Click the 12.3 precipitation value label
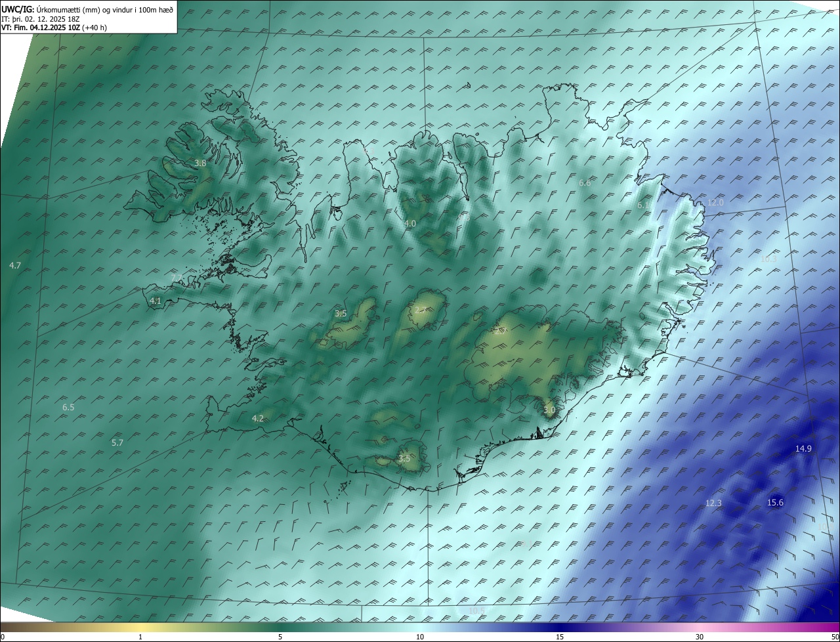 click(713, 503)
